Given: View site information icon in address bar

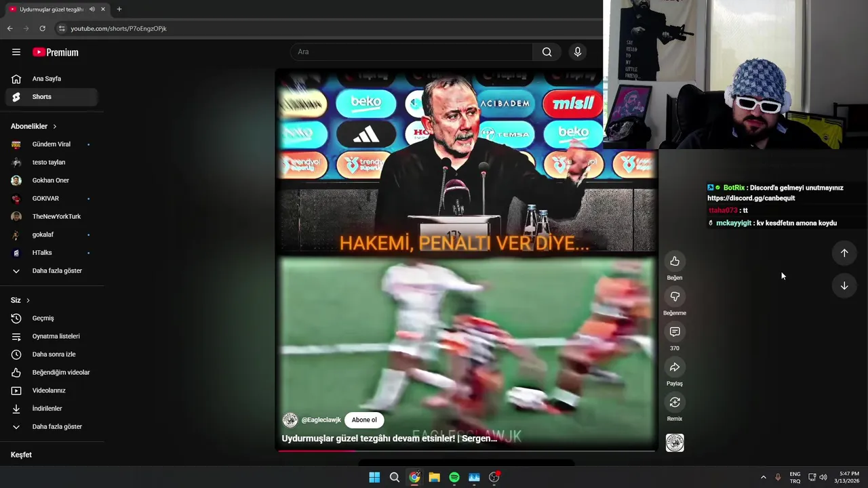Looking at the screenshot, I should click(x=62, y=28).
